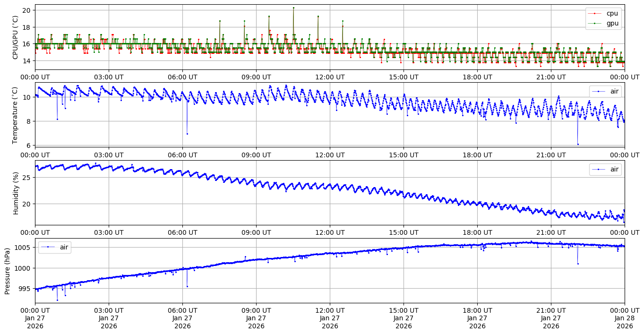Click the highest GPU spike above 20 °C
Screen dimensions: 644x334
tap(293, 8)
